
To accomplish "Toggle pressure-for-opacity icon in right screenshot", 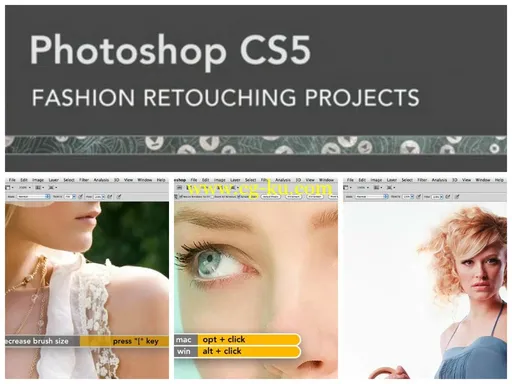I will pyautogui.click(x=419, y=197).
